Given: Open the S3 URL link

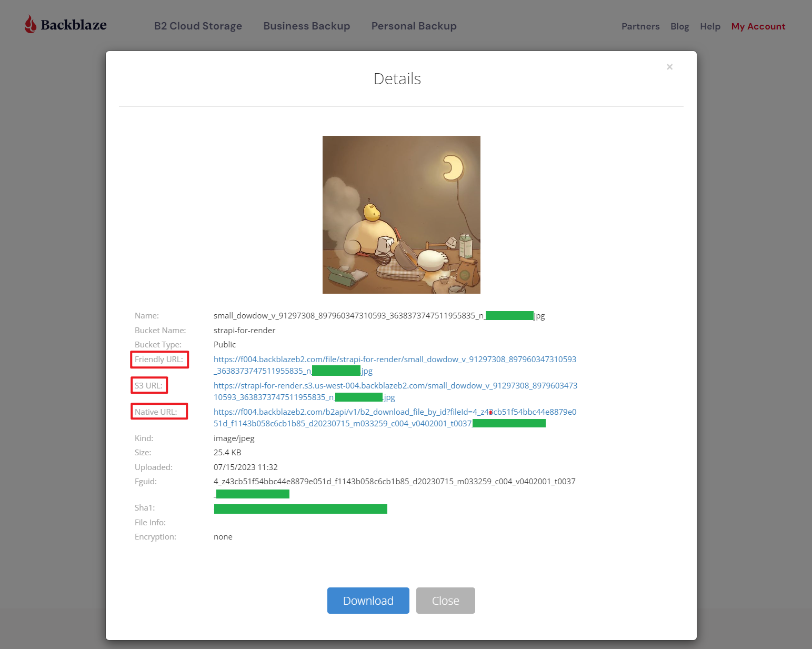Looking at the screenshot, I should tap(395, 391).
